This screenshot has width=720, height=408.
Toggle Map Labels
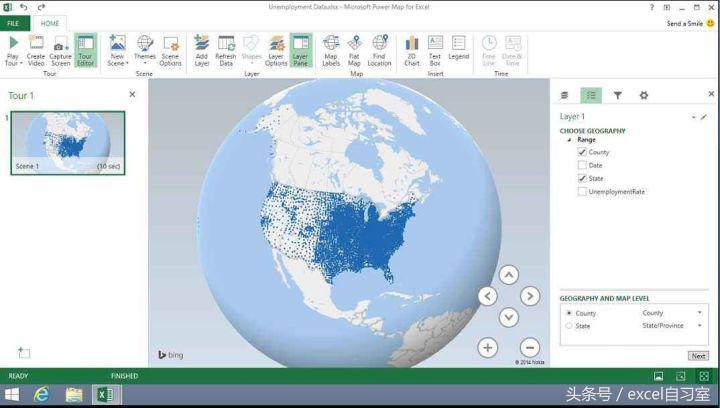[331, 51]
